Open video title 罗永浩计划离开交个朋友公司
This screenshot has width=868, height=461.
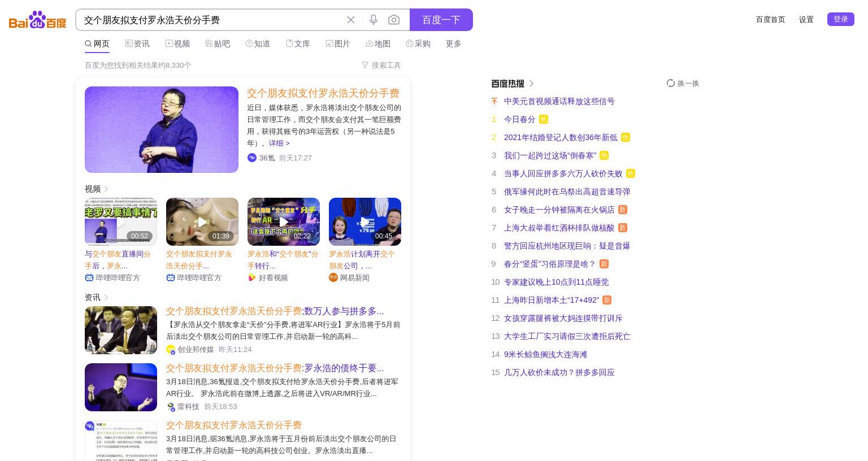[x=362, y=260]
